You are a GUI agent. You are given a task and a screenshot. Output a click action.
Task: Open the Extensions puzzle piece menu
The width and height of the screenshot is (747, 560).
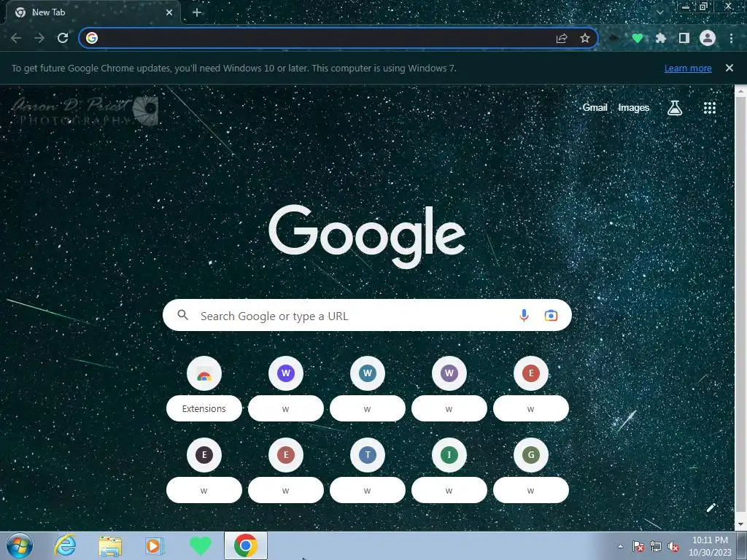click(x=660, y=38)
